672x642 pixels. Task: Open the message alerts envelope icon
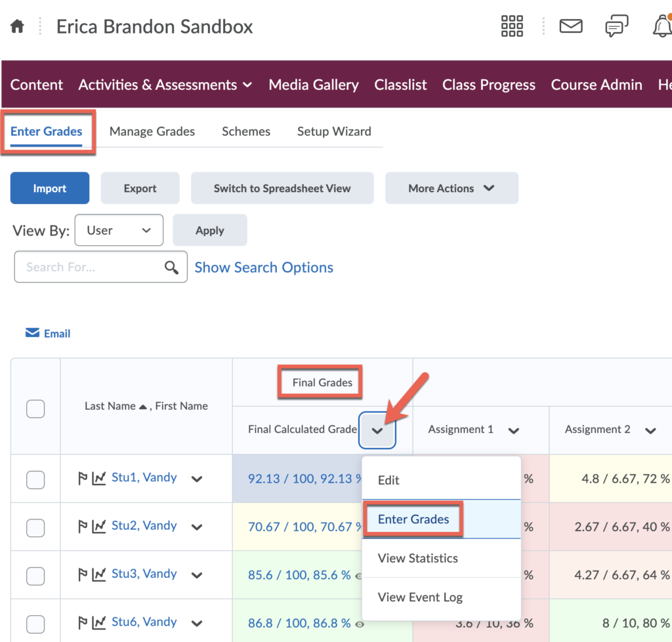click(570, 26)
